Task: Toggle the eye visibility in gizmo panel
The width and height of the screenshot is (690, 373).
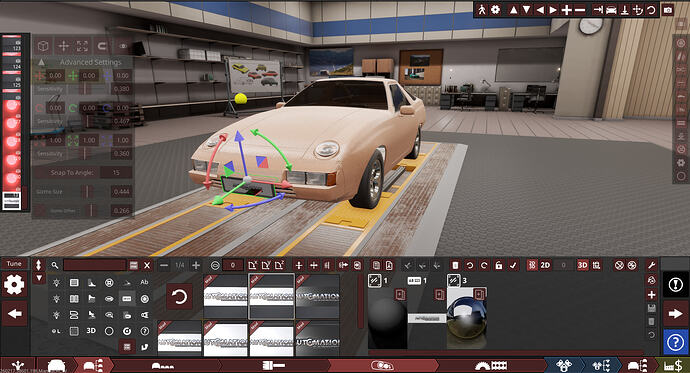Action: click(x=123, y=45)
